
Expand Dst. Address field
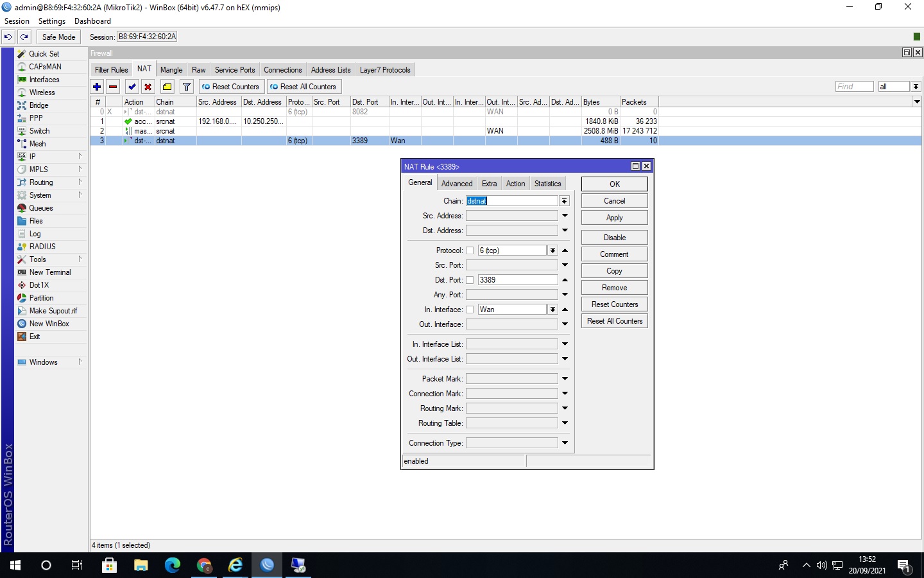(x=565, y=231)
